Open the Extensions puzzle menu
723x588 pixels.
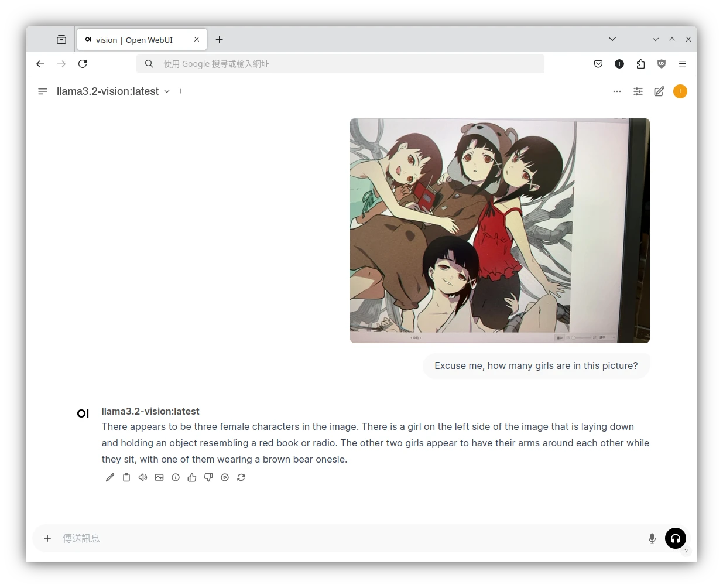click(640, 64)
